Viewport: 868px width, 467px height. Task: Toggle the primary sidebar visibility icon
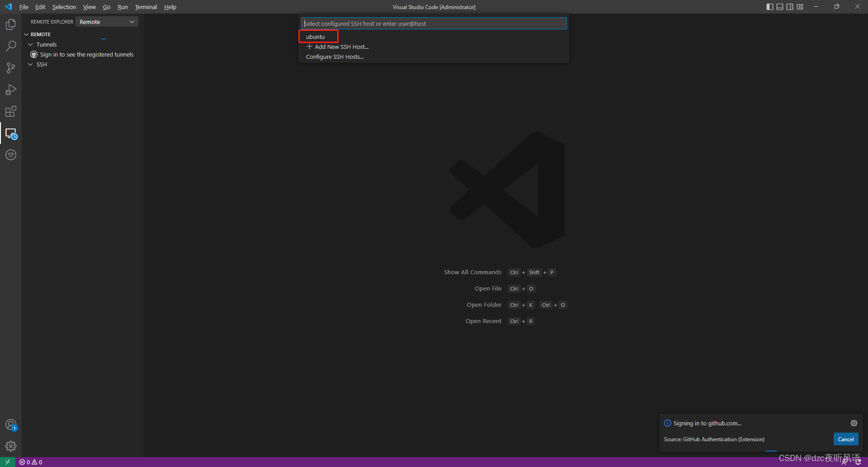click(x=769, y=7)
